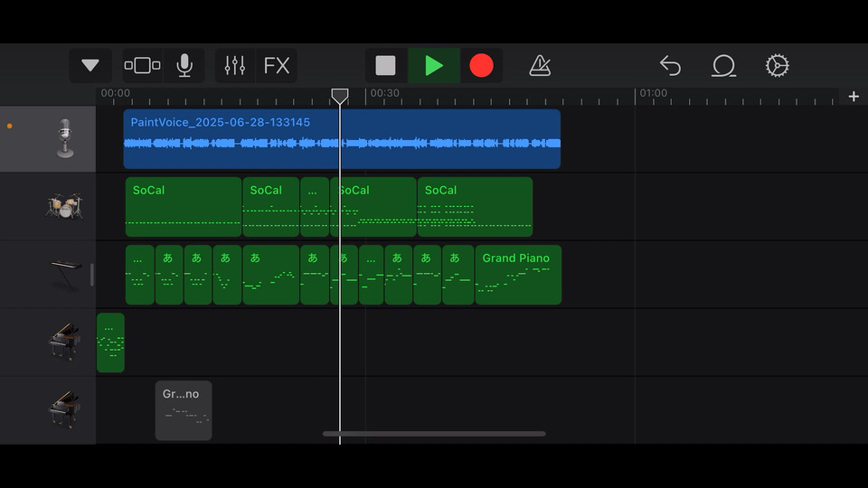Screen dimensions: 868x488
Task: Open the browser dropdown triangle menu
Action: 90,66
